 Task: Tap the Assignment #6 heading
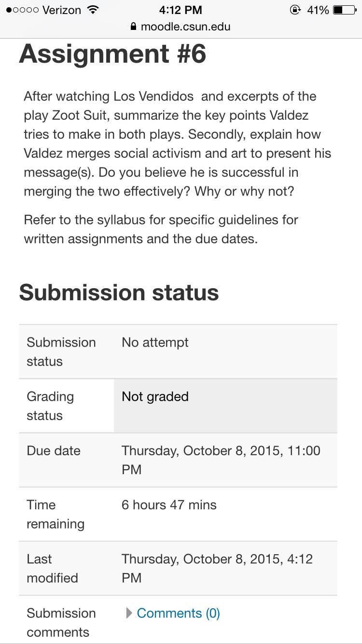pyautogui.click(x=112, y=54)
